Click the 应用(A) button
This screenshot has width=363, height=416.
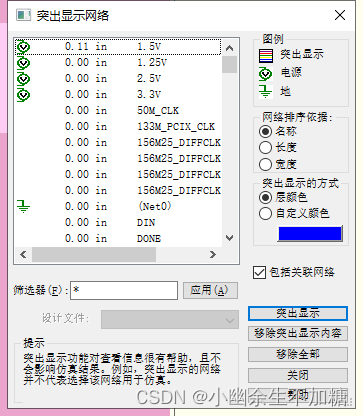tap(210, 290)
